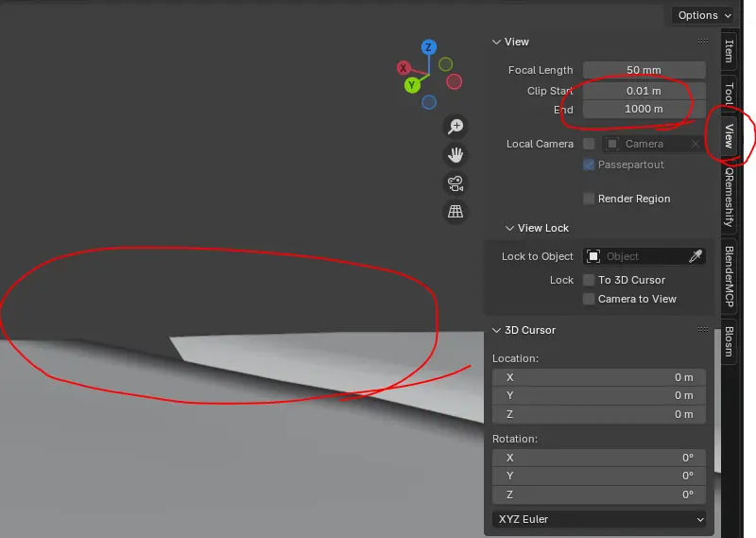This screenshot has height=538, width=756.
Task: Collapse the View panel
Action: tap(497, 42)
